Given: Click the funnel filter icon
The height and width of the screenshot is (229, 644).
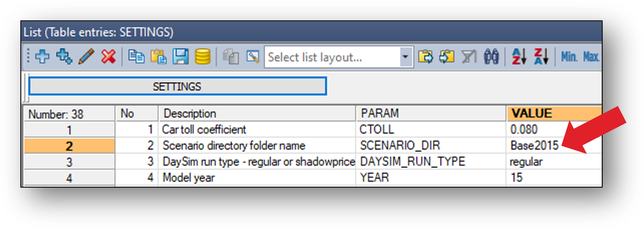Looking at the screenshot, I should click(x=469, y=57).
